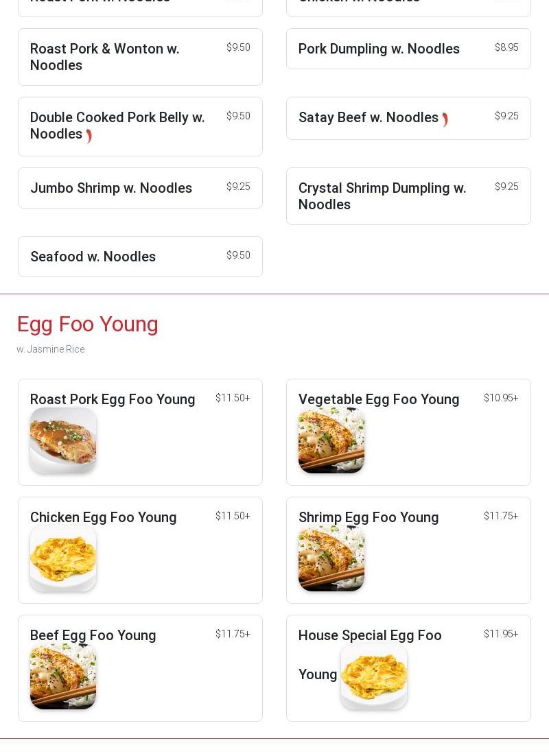549x756 pixels.
Task: Click the $10.95+ Vegetable Egg Foo Young price
Action: (x=500, y=398)
